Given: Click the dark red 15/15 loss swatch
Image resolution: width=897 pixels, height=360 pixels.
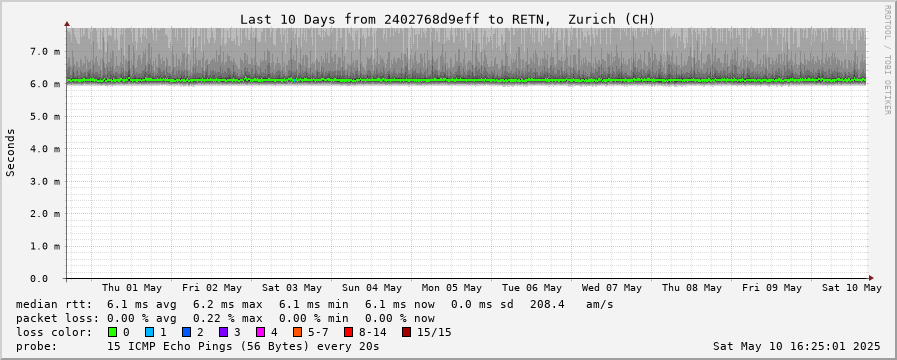Looking at the screenshot, I should [406, 332].
